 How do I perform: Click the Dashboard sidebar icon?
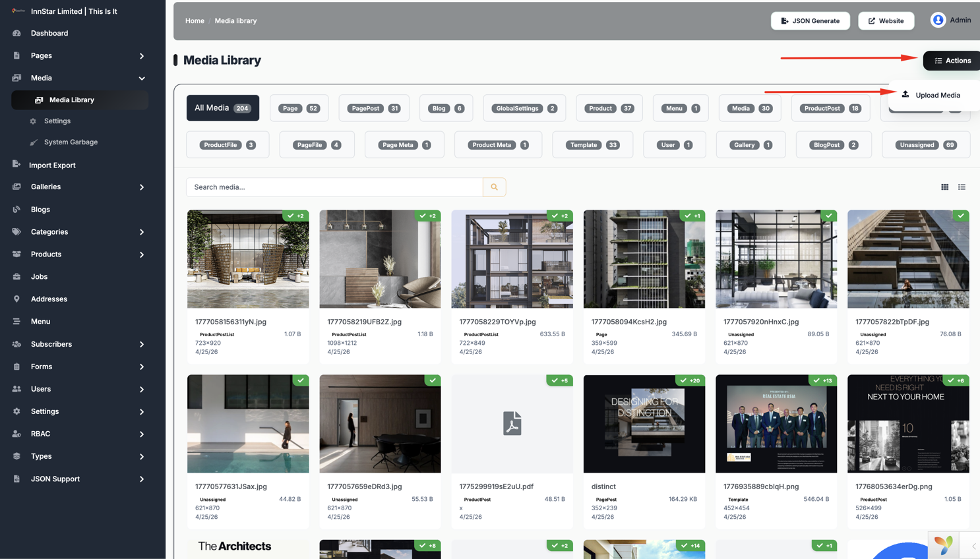[16, 33]
